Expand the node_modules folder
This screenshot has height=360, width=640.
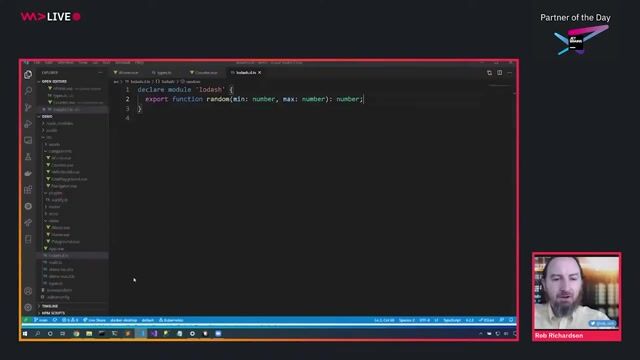(x=59, y=123)
